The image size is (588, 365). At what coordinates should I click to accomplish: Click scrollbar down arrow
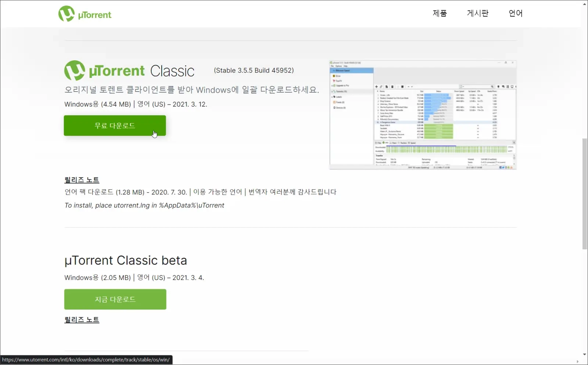[585, 355]
